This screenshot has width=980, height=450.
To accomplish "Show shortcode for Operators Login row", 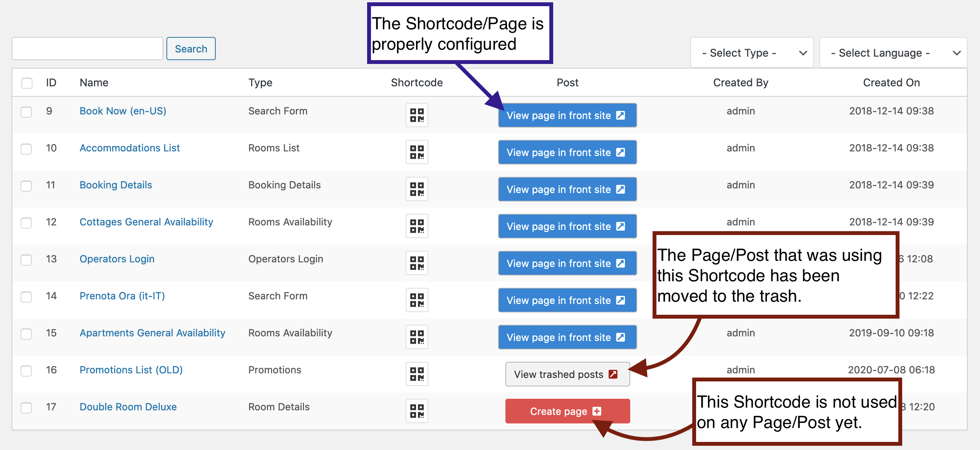I will click(417, 263).
